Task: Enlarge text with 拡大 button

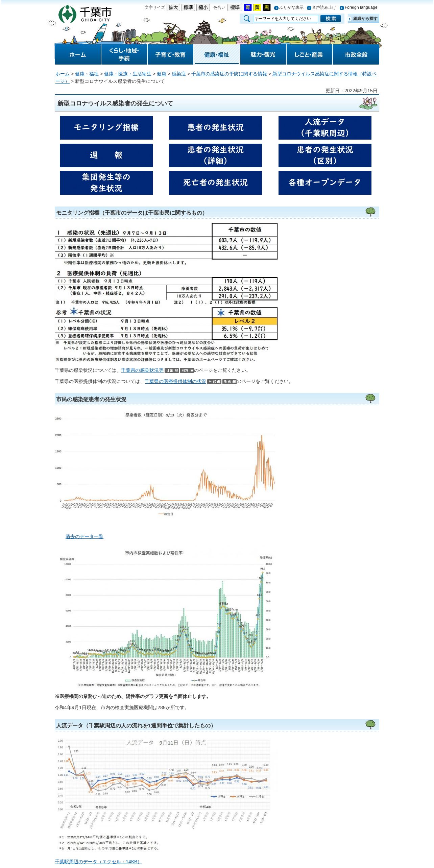Action: click(x=173, y=7)
